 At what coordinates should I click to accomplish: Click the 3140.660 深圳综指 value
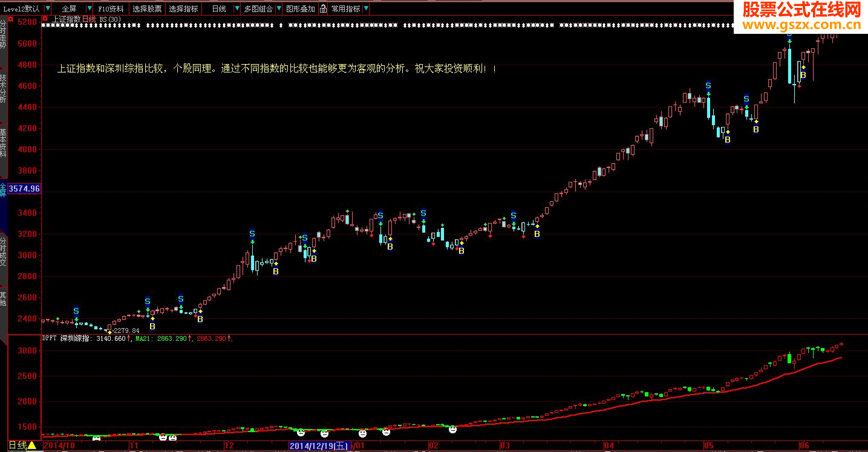point(111,338)
